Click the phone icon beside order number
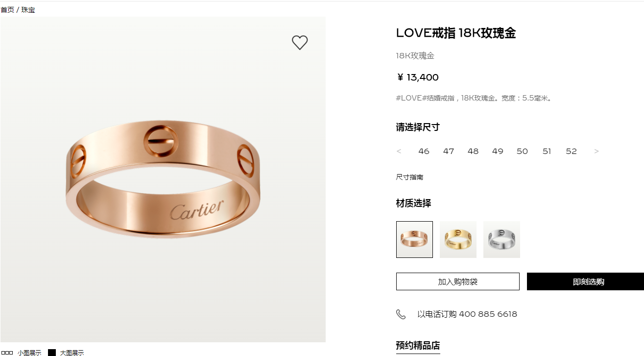This screenshot has height=356, width=644. [x=401, y=314]
